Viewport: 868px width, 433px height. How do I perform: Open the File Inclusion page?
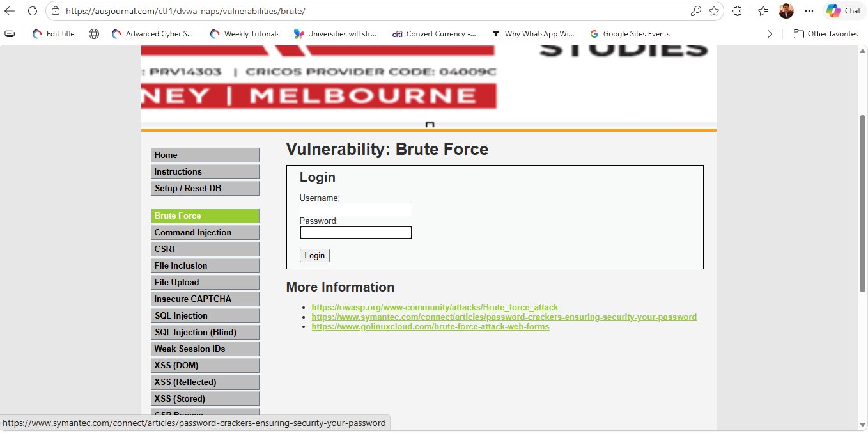pos(205,266)
